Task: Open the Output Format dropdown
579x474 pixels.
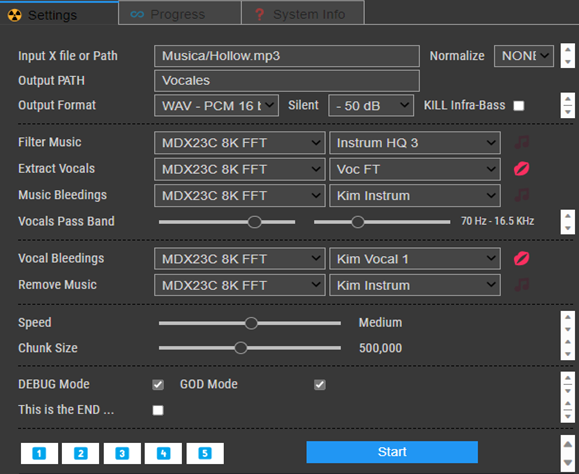Action: click(216, 106)
